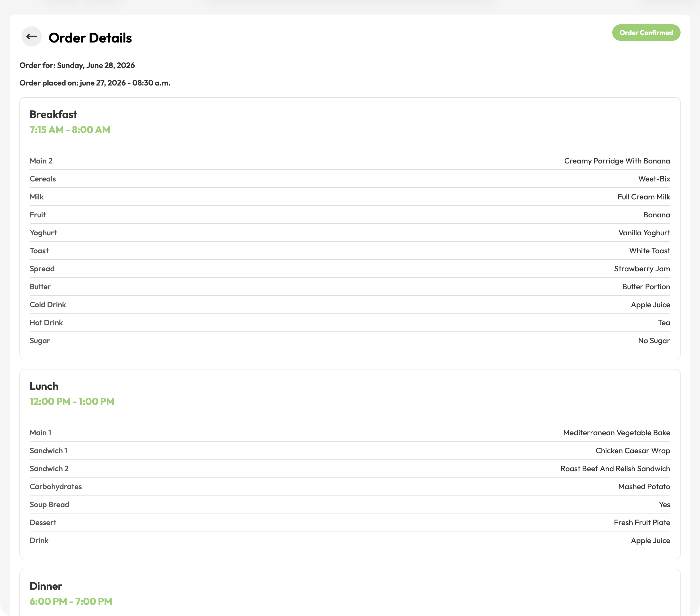700x616 pixels.
Task: Click the 'Weet-Bix' cereal value
Action: [x=654, y=179]
